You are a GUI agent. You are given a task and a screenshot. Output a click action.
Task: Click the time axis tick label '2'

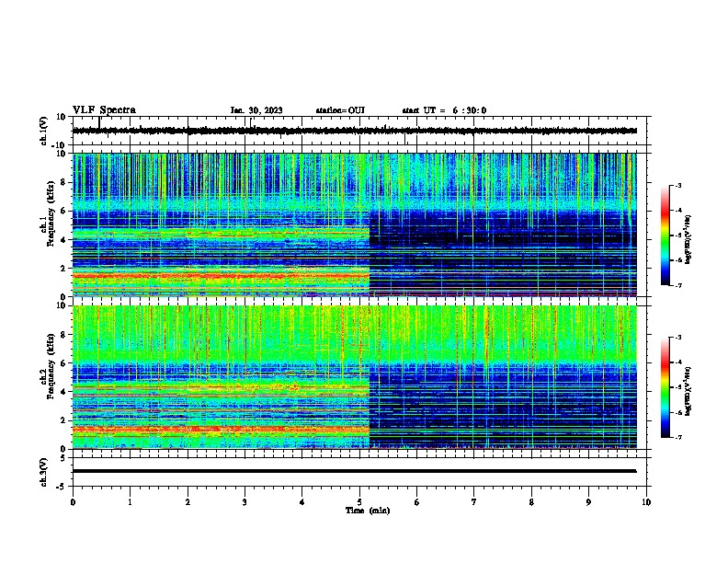click(x=188, y=502)
